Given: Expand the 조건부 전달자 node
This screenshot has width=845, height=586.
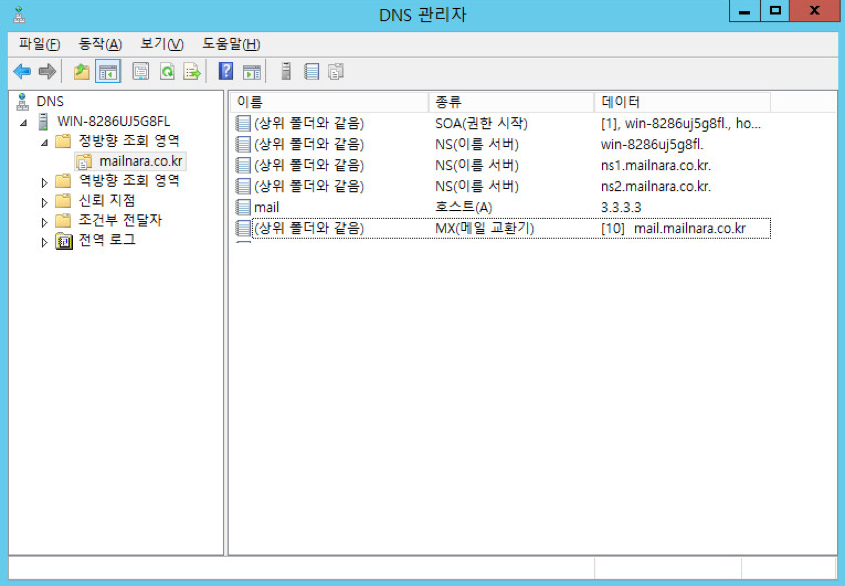Looking at the screenshot, I should click(x=44, y=222).
